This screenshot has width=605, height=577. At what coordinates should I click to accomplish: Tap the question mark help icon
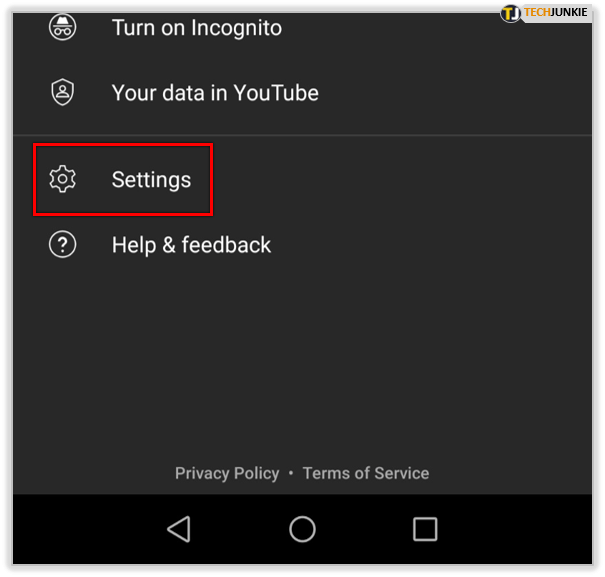pyautogui.click(x=63, y=244)
